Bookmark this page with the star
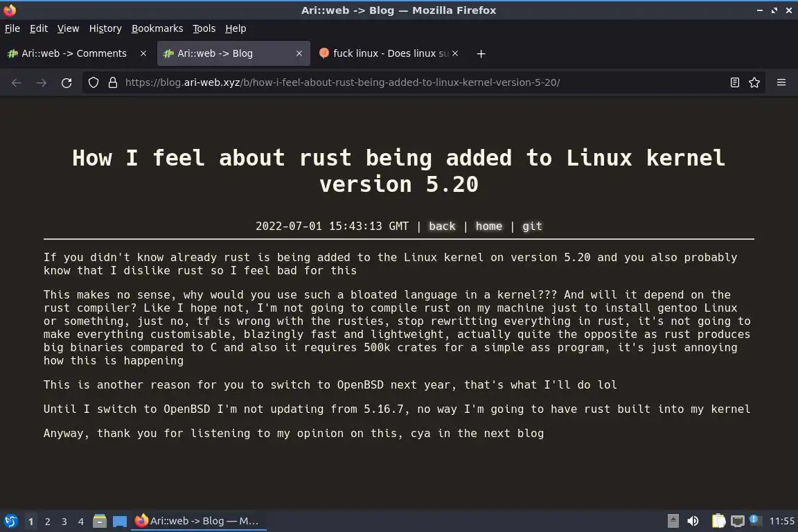Screen dimensions: 798x532 (x=754, y=82)
